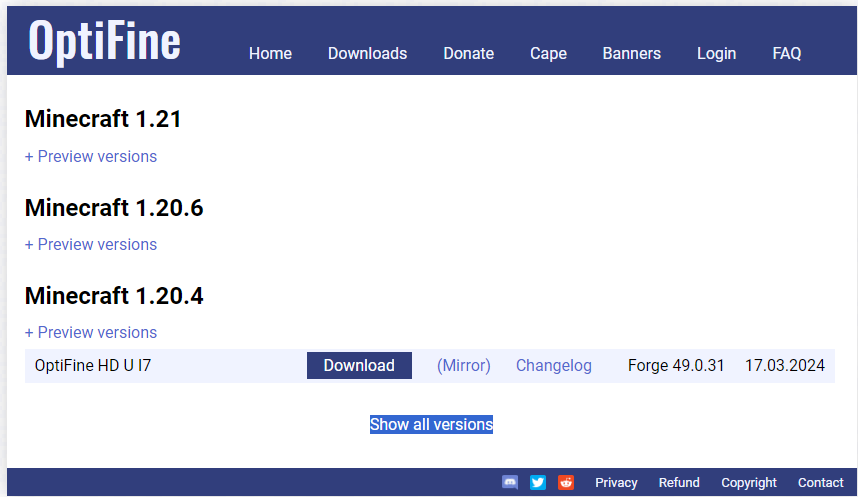View the Changelog for OptiFine HD U I7
The image size is (858, 497).
point(554,366)
